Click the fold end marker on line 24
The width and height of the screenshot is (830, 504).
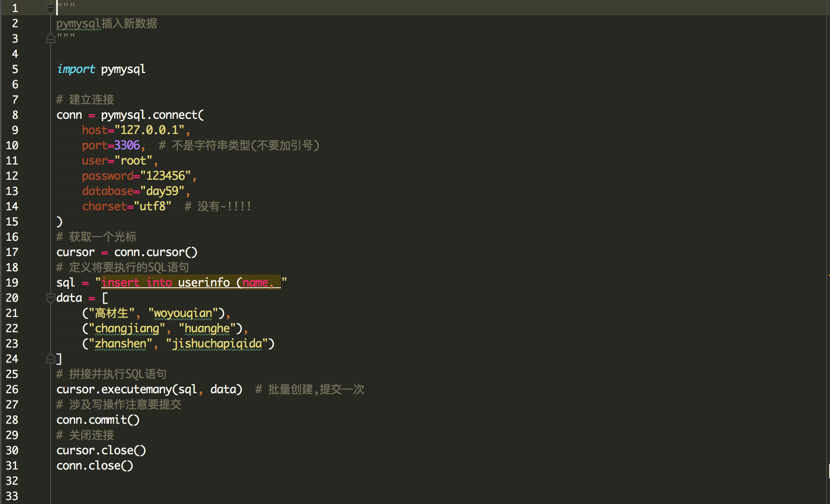point(51,359)
